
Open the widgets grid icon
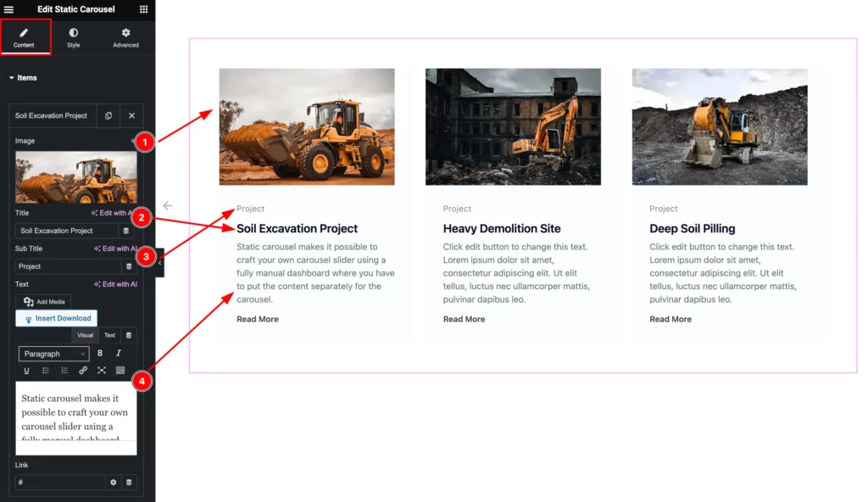[x=143, y=8]
